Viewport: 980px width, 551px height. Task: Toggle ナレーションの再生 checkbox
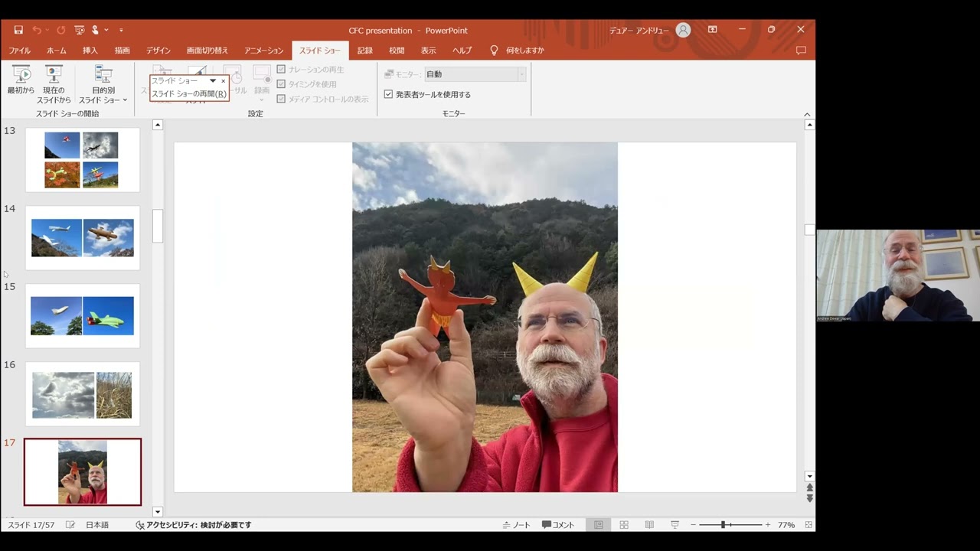281,70
